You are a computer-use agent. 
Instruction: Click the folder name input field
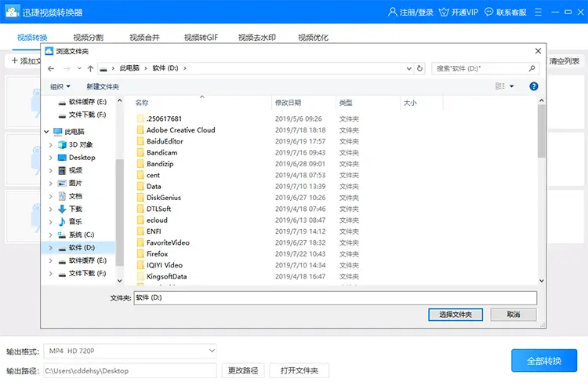click(x=336, y=298)
